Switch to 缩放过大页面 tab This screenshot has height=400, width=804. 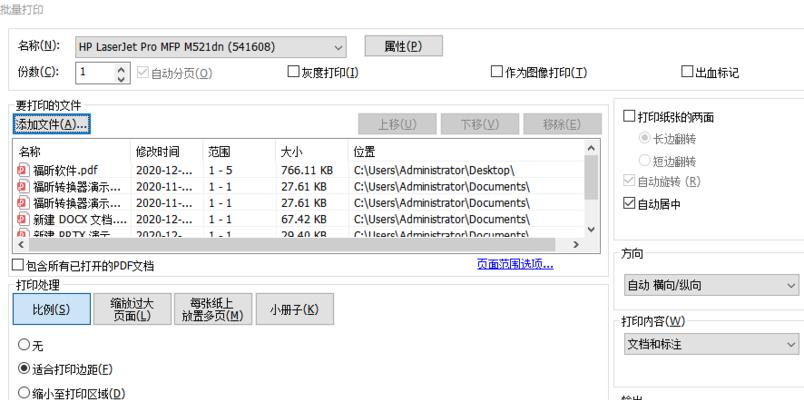pyautogui.click(x=132, y=309)
